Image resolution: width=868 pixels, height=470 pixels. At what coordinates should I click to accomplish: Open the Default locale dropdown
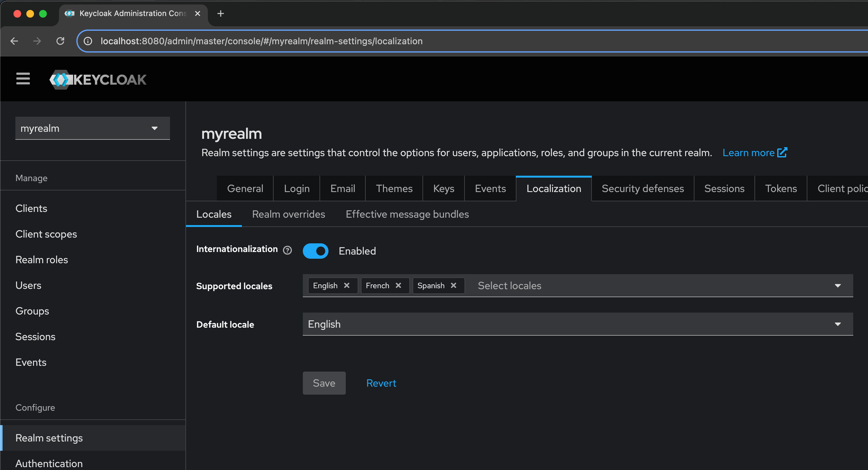click(x=578, y=324)
